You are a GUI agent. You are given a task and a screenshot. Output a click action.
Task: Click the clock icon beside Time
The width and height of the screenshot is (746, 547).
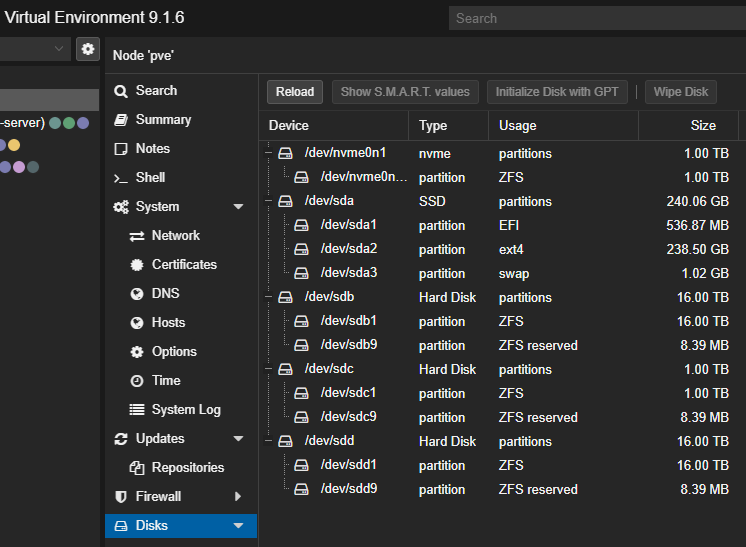point(137,381)
